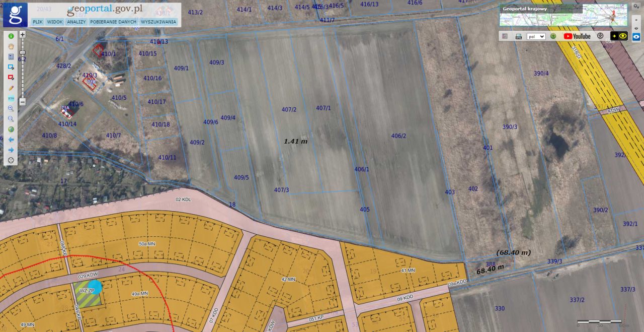Click parcel label 410/16
Viewport: 644px width, 332px height.
tap(152, 78)
